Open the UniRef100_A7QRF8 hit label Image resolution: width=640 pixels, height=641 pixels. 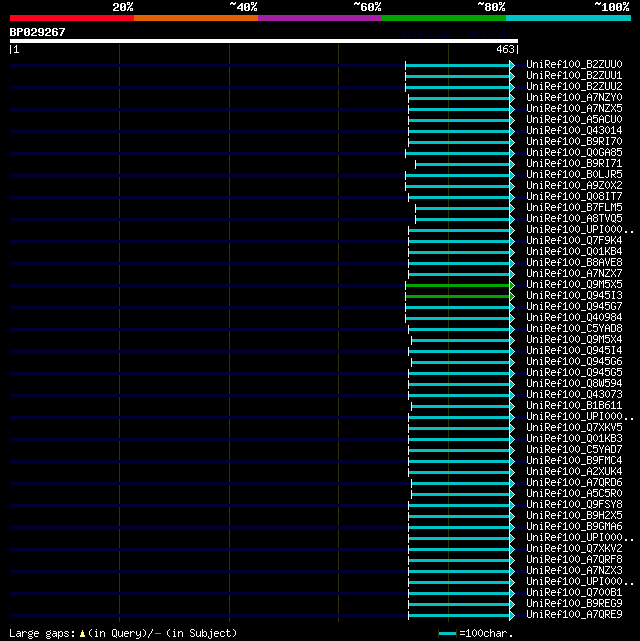574,560
